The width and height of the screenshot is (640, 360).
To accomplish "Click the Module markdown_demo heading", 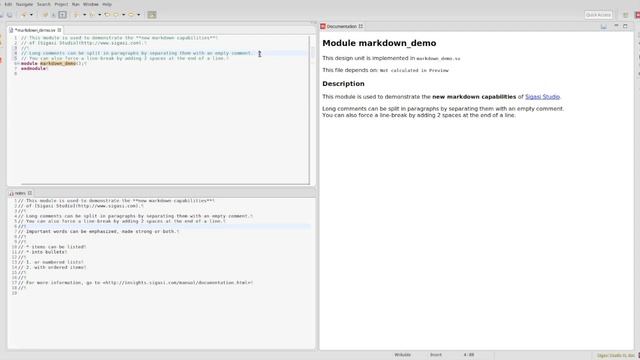I will (x=379, y=43).
